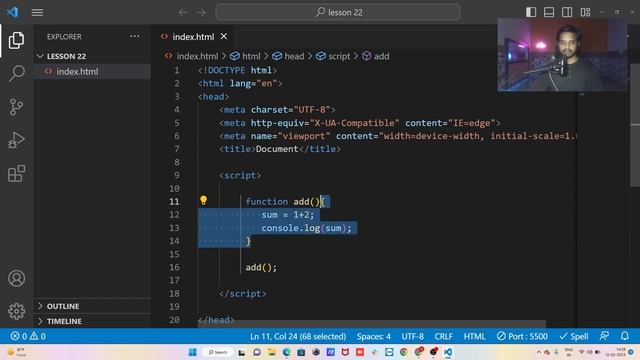
Task: Click the horizontal scrollbar under the editor
Action: tap(371, 324)
